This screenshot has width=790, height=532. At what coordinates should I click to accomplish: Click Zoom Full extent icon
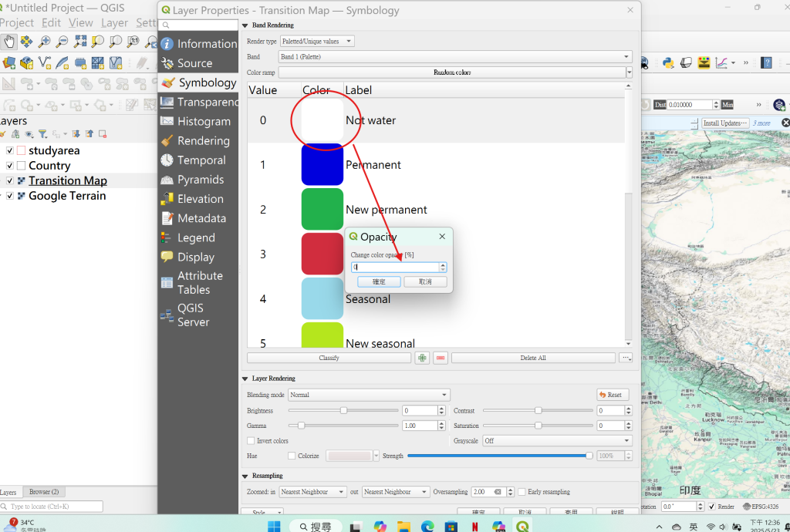tap(79, 42)
